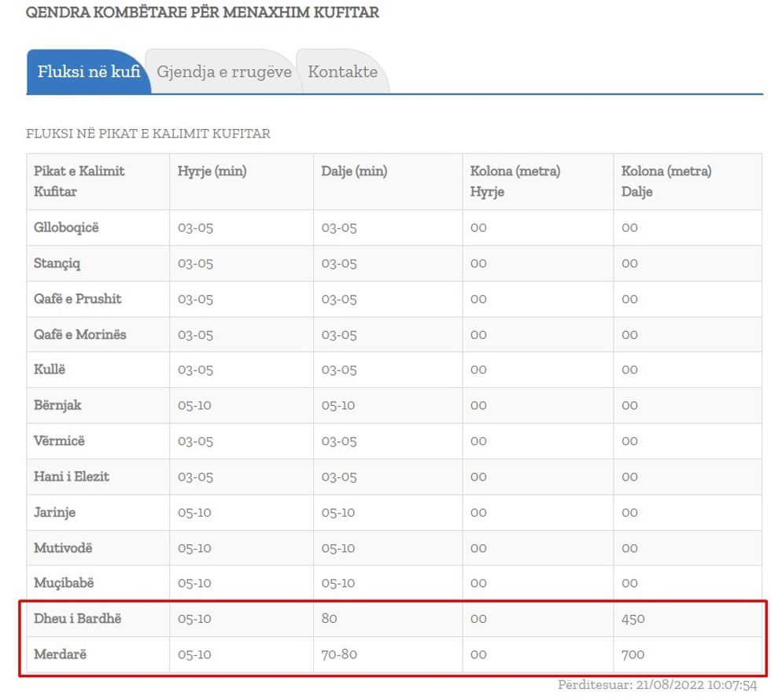This screenshot has height=700, width=771.
Task: Open the Fluksi në kufi tab
Action: pos(88,72)
